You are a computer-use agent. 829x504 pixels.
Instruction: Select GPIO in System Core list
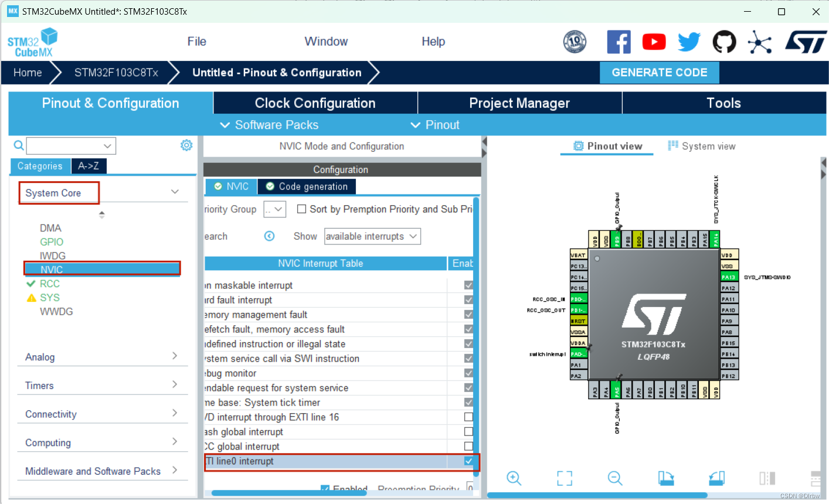[x=52, y=242]
